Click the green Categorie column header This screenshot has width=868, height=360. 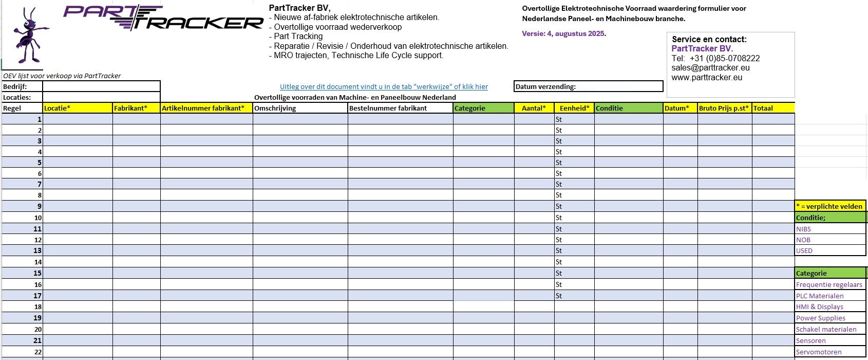pyautogui.click(x=483, y=108)
